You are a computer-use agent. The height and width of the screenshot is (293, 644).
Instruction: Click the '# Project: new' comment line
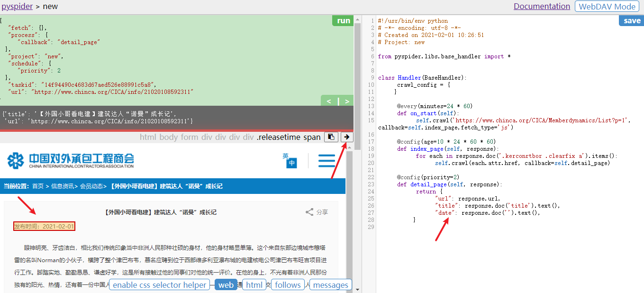[401, 42]
